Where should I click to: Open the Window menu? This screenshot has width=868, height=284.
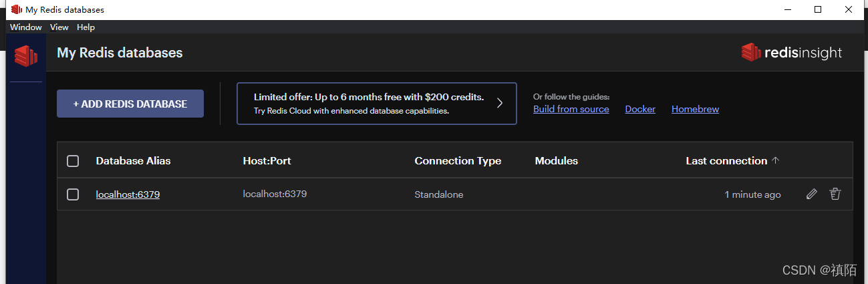[26, 27]
